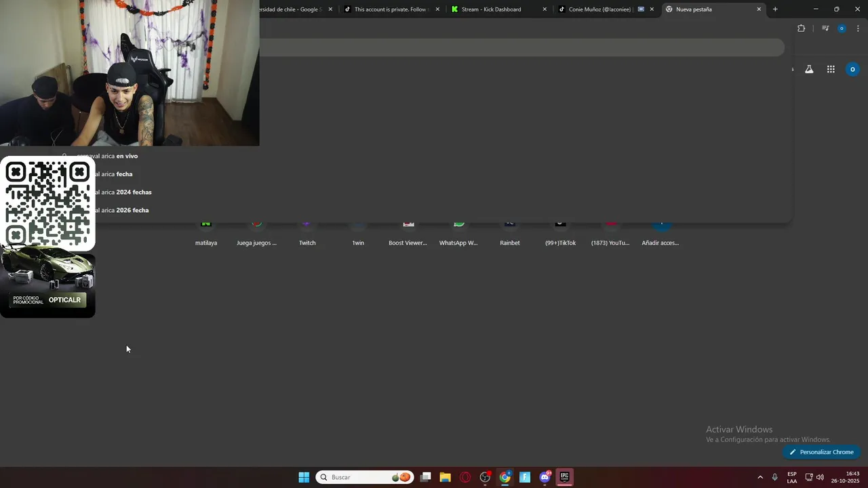Open Chrome three-dot menu
Image resolution: width=868 pixels, height=488 pixels.
(x=858, y=28)
